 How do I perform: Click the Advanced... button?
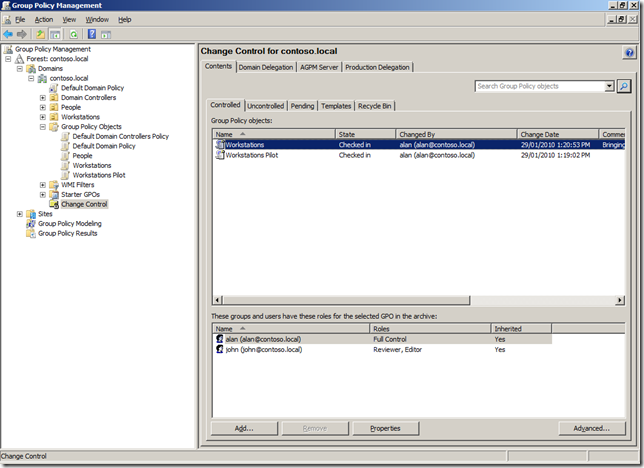(591, 428)
